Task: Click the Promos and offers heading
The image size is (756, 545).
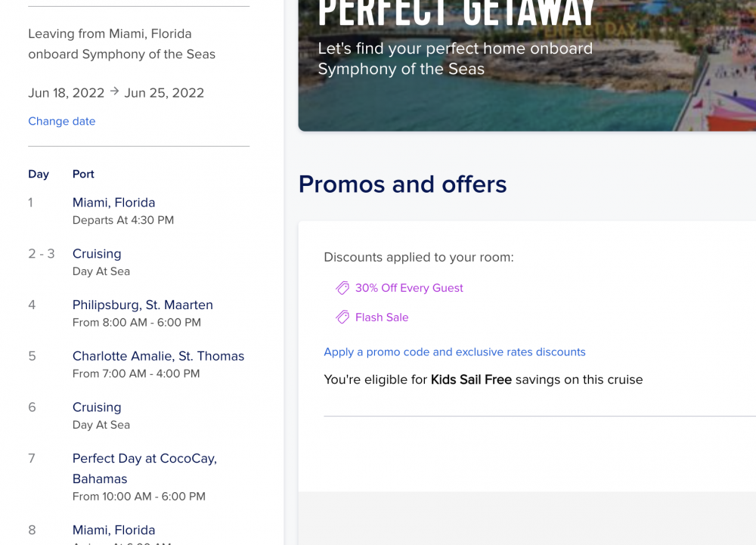Action: [403, 184]
